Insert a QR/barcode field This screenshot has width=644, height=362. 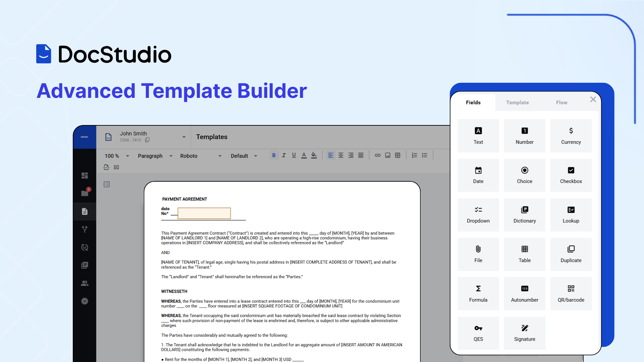(x=571, y=294)
